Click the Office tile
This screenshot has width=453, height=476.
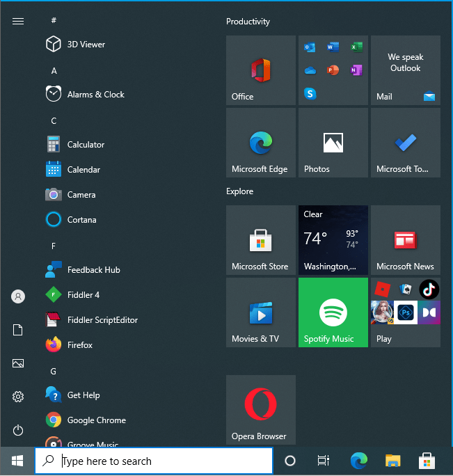261,70
